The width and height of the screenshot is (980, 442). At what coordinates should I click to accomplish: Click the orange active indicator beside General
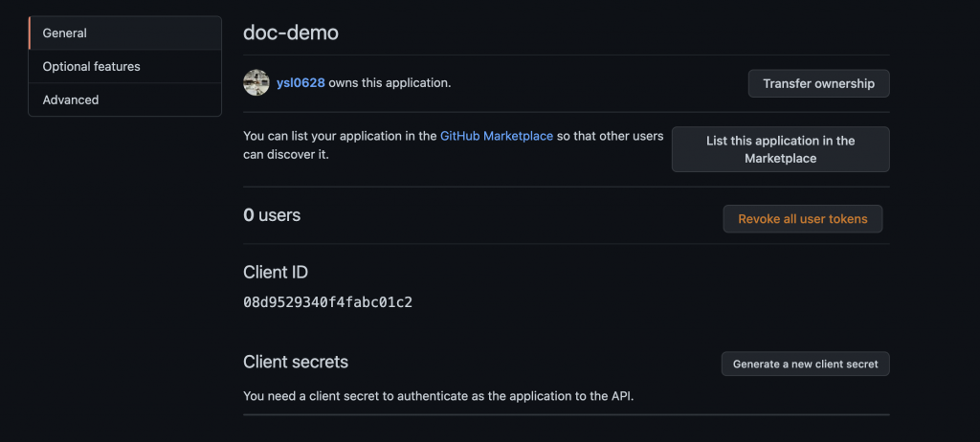point(30,33)
